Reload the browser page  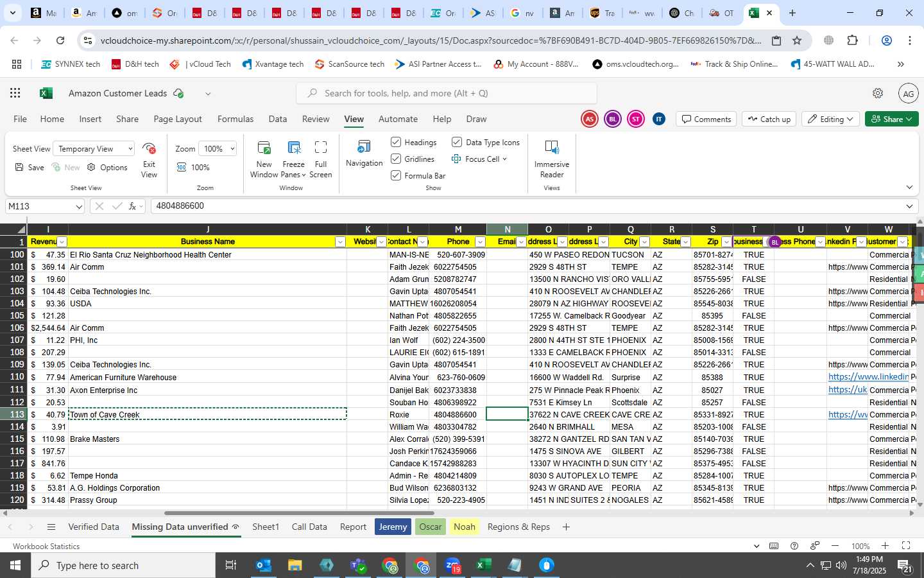(x=60, y=40)
